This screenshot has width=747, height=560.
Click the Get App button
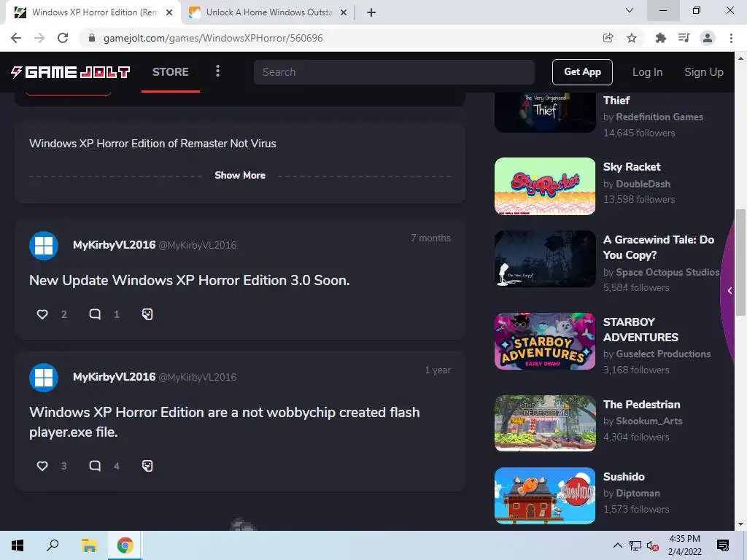(x=582, y=72)
